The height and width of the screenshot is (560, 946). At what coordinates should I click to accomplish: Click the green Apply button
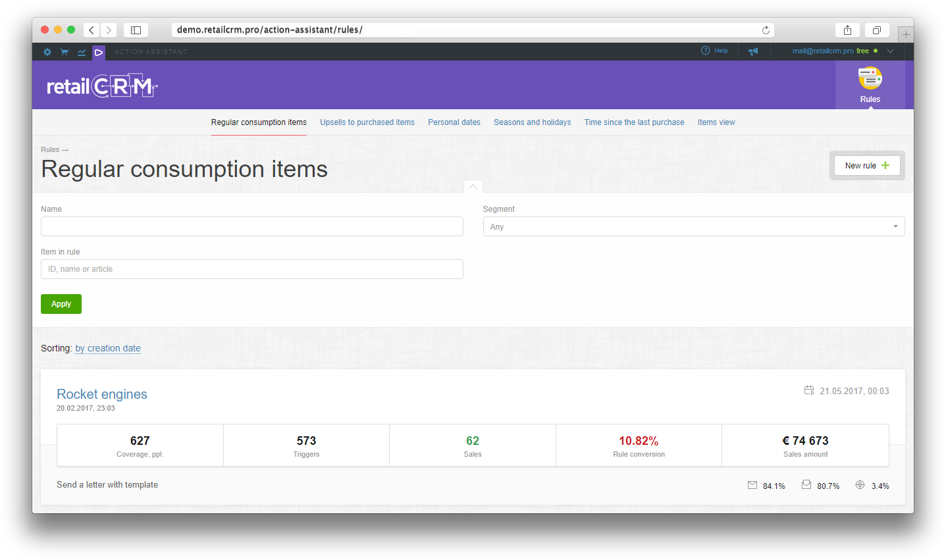coord(61,304)
